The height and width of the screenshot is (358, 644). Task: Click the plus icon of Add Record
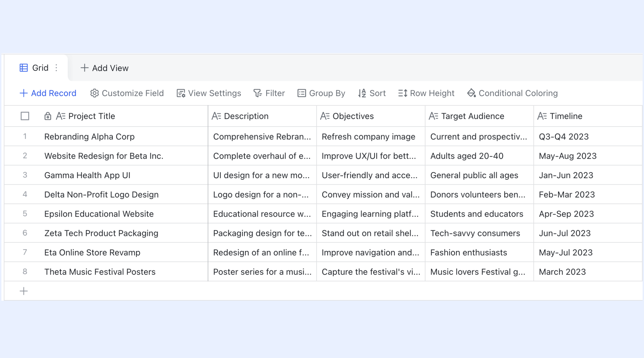[x=24, y=93]
